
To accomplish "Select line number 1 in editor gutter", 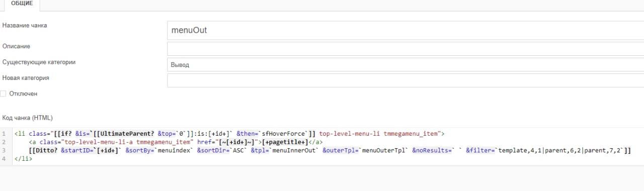I will (4, 134).
